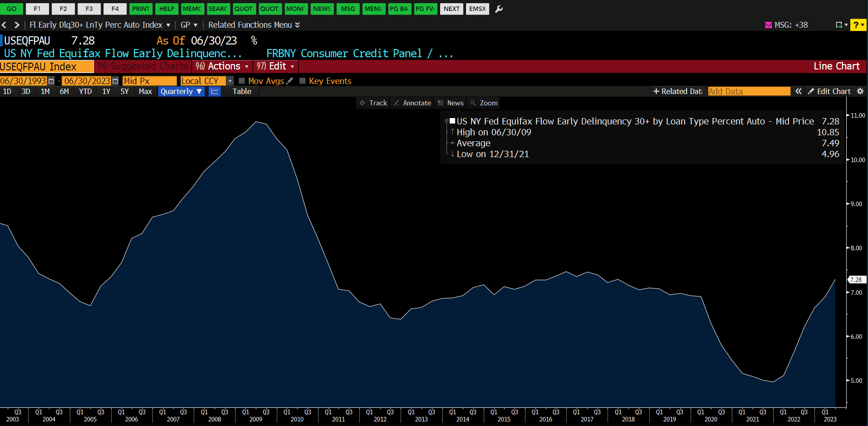868x426 pixels.
Task: Click the Average legend row
Action: click(648, 143)
